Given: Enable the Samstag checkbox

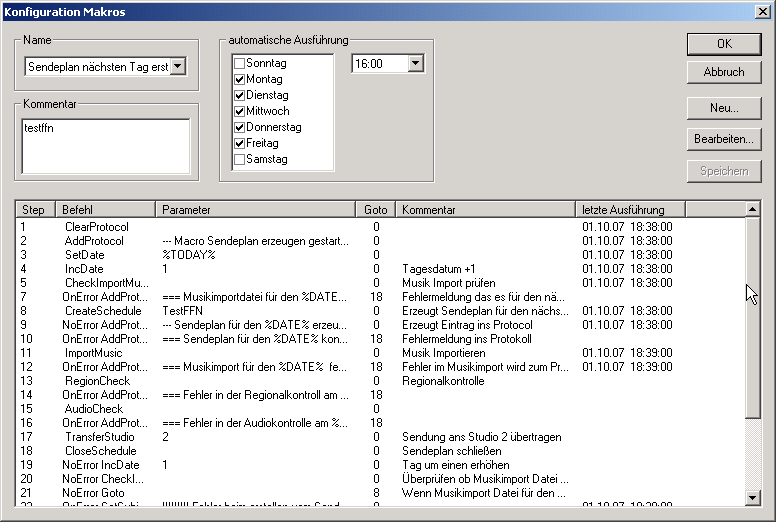Looking at the screenshot, I should tap(240, 159).
